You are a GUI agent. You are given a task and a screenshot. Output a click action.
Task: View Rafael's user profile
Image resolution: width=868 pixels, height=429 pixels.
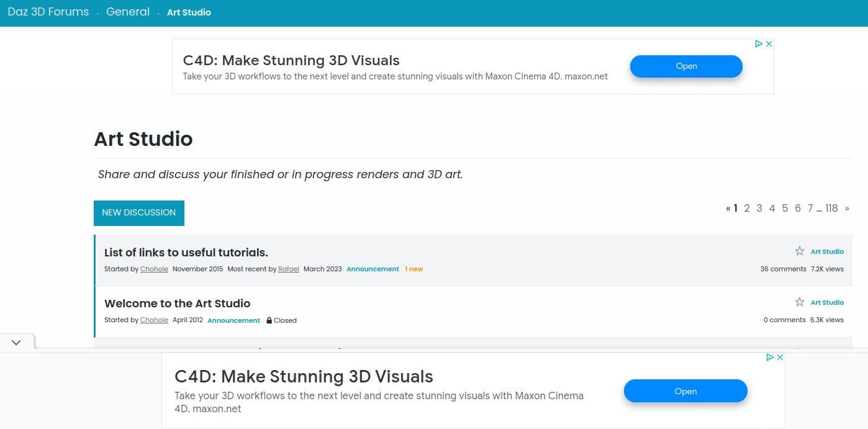click(288, 269)
